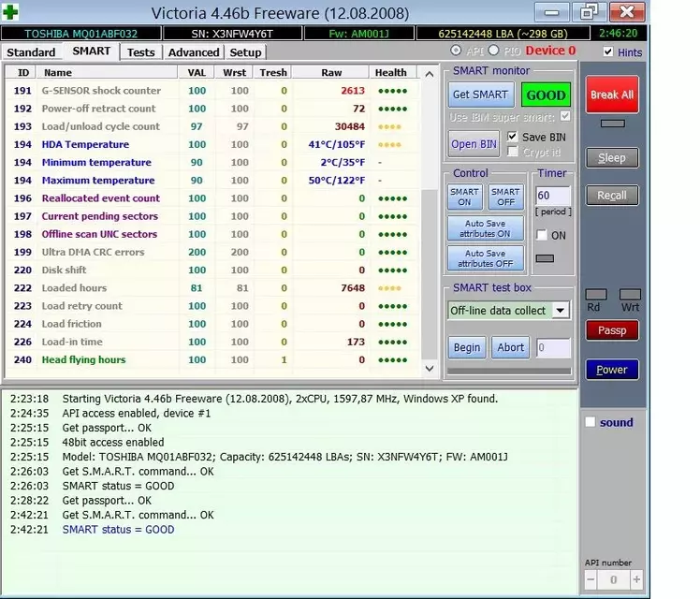This screenshot has height=599, width=700.
Task: Click the test value field next to Abort
Action: coord(553,347)
